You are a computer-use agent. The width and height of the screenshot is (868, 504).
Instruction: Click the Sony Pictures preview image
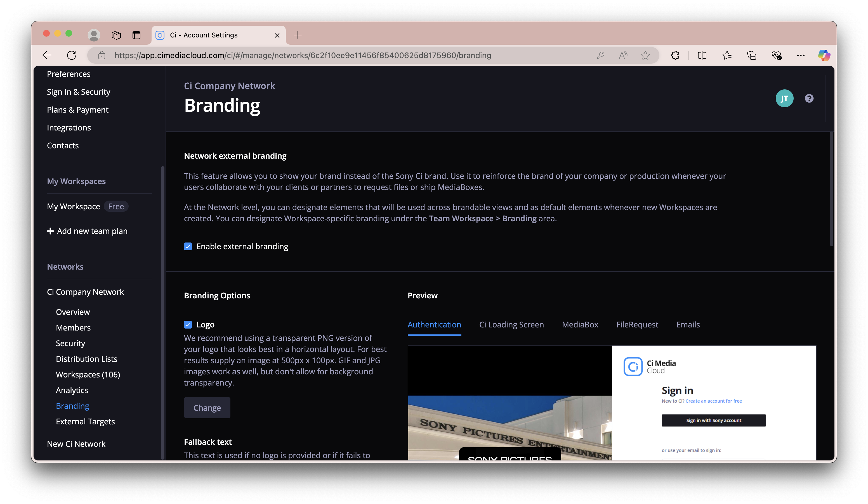510,427
